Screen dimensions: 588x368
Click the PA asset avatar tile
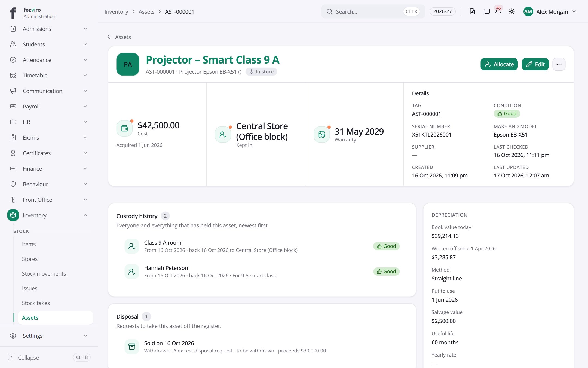(128, 64)
